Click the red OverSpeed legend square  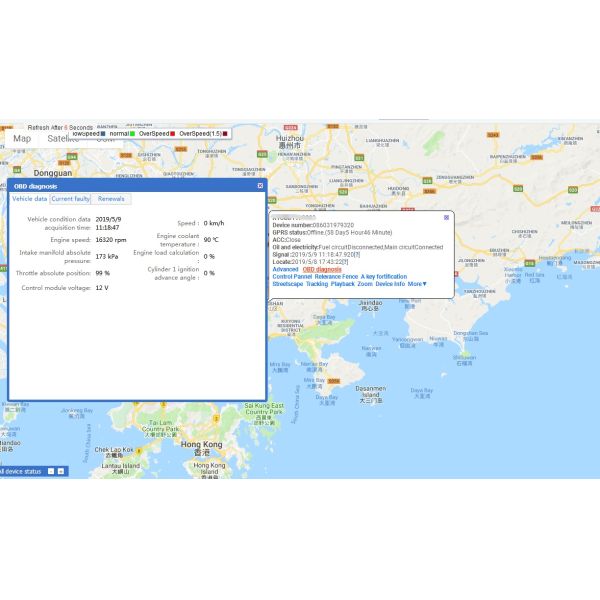click(x=174, y=133)
